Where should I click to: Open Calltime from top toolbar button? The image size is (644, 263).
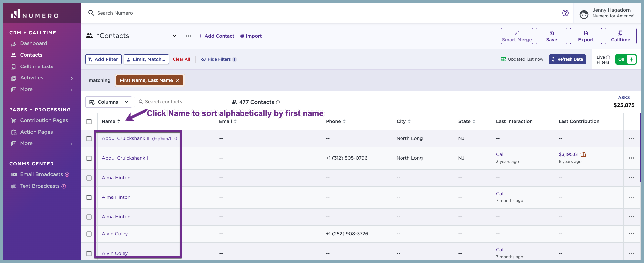621,36
